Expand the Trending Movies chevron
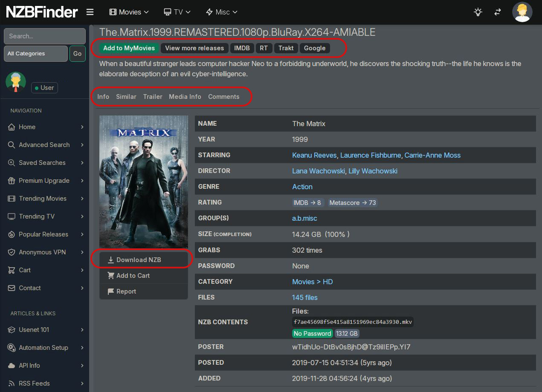 click(82, 199)
